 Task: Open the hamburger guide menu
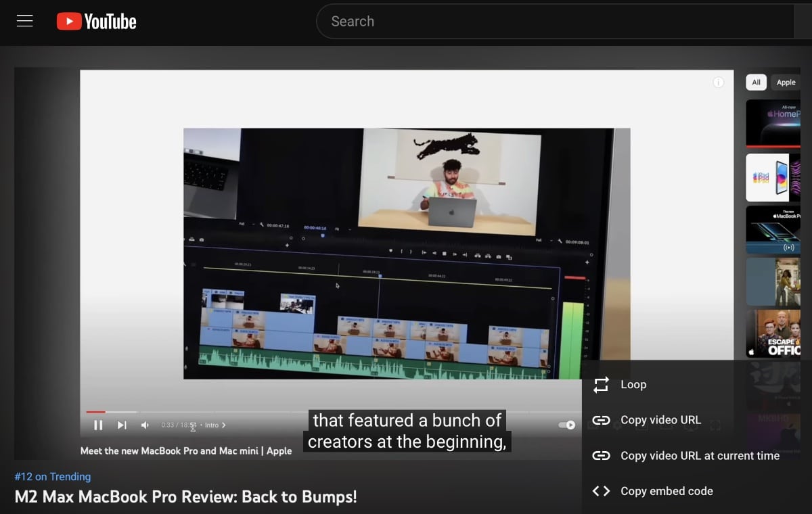25,21
